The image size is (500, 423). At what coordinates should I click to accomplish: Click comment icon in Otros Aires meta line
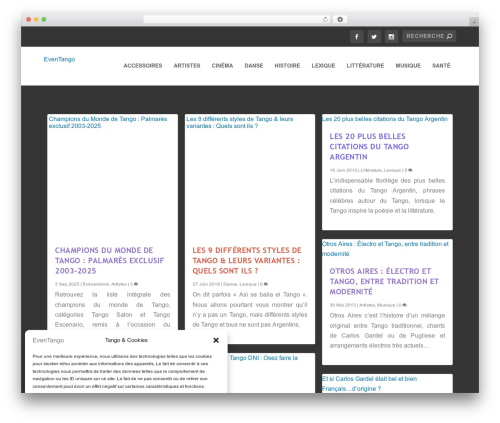pos(404,305)
